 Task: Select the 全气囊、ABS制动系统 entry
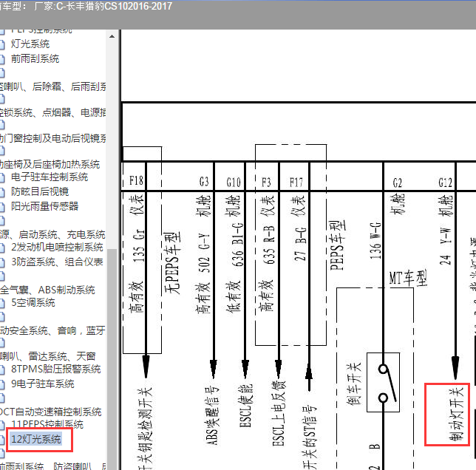[x=47, y=290]
